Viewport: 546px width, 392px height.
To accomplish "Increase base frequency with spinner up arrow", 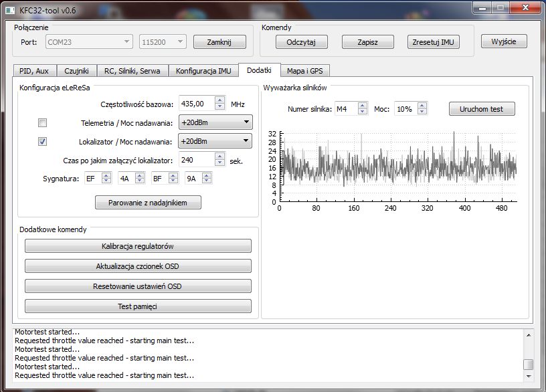I will [219, 100].
